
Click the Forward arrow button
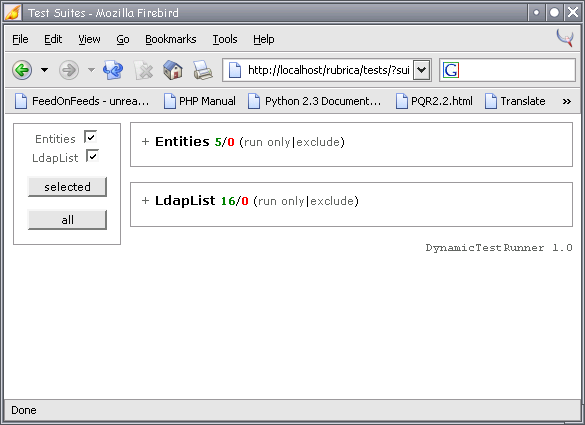(69, 70)
